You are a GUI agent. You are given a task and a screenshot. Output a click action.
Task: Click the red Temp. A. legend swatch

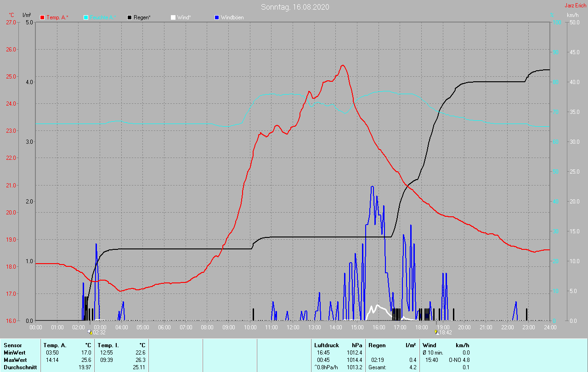[x=42, y=17]
